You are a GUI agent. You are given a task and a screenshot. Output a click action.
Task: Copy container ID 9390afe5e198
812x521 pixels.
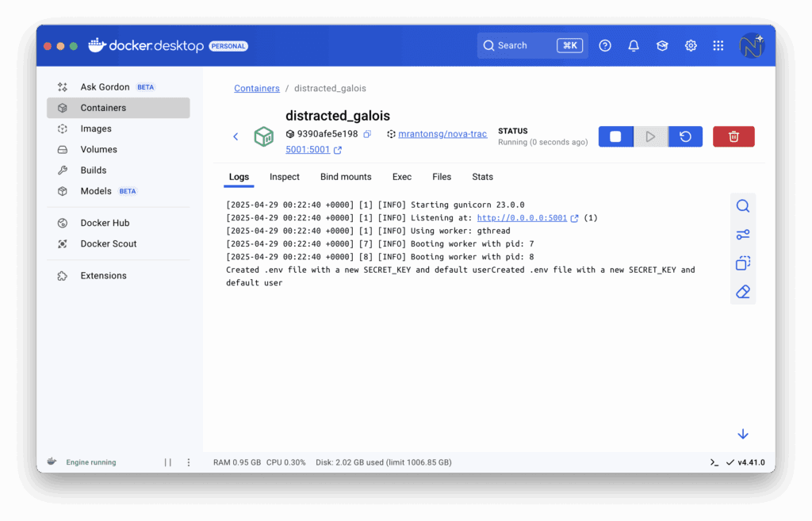point(367,134)
